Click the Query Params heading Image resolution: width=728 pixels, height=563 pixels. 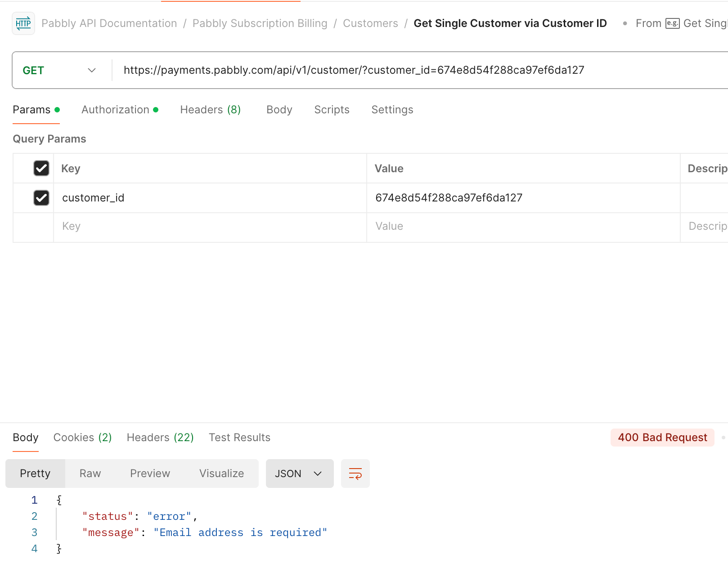(x=49, y=139)
